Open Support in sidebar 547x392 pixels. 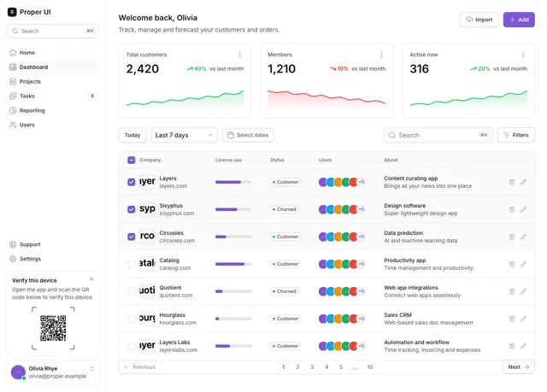tap(53, 244)
